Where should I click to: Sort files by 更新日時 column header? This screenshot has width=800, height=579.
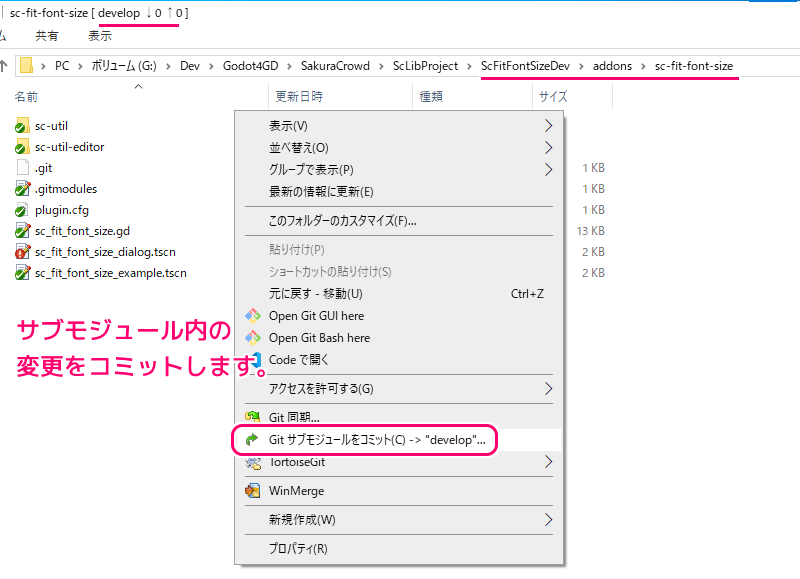pyautogui.click(x=297, y=97)
